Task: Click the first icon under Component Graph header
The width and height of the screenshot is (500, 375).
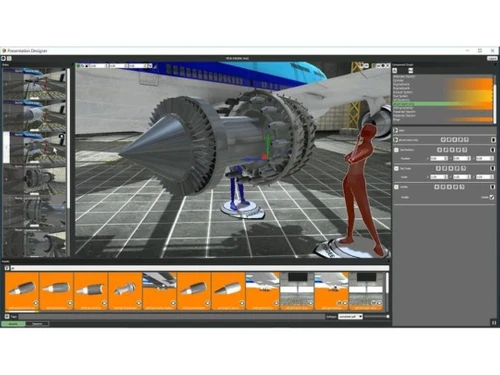Action: point(395,70)
